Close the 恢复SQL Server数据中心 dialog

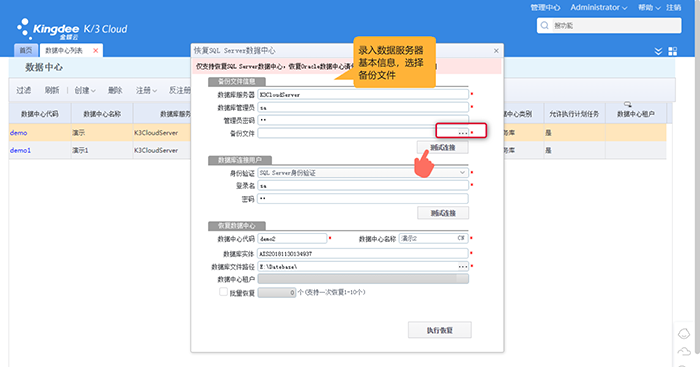pos(496,50)
